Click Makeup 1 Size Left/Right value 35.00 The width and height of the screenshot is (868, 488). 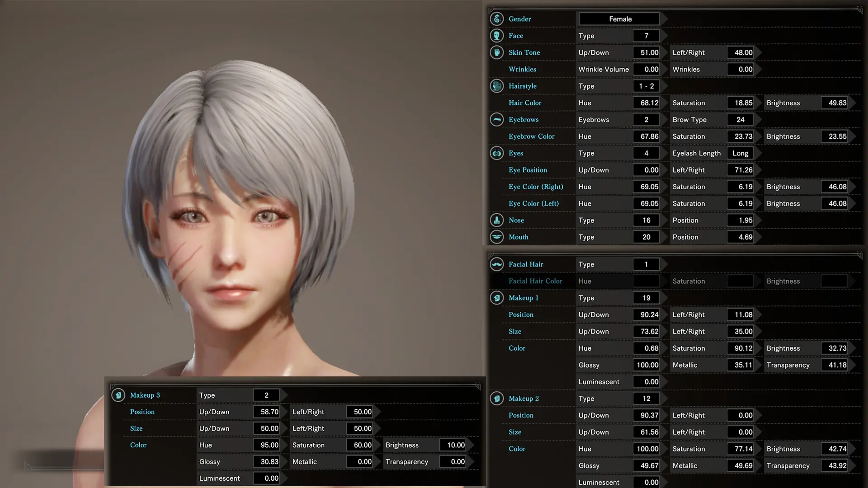[740, 331]
